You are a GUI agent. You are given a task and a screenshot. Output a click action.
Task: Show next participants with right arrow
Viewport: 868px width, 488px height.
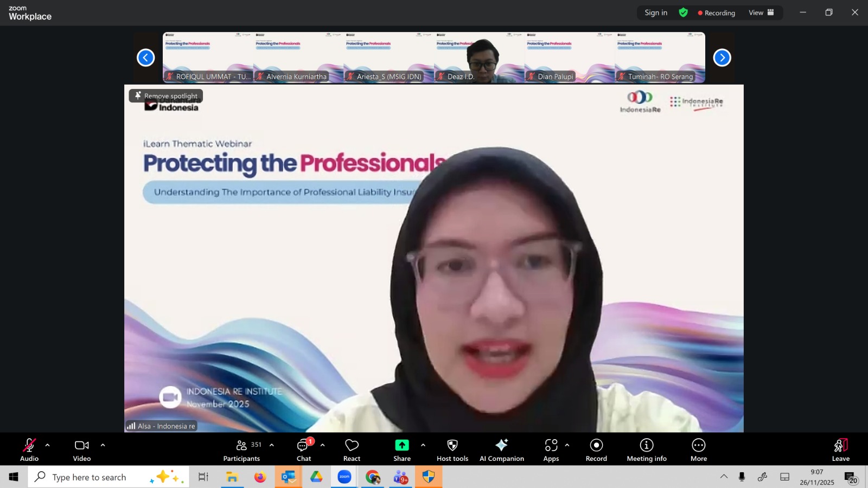[x=722, y=57]
